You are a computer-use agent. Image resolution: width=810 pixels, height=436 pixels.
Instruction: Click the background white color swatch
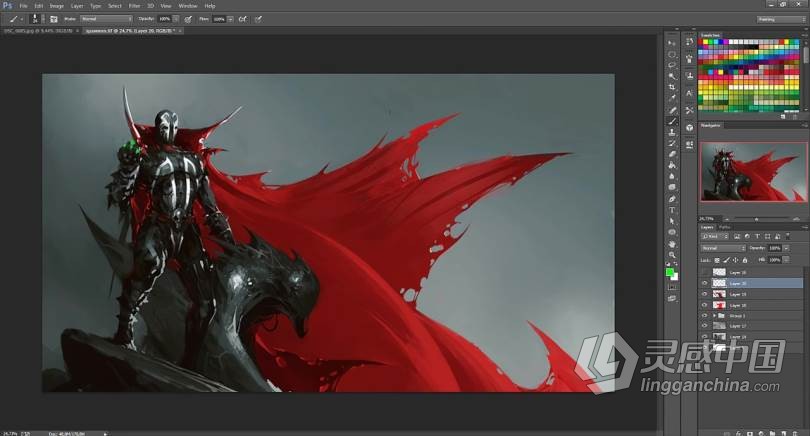tap(675, 277)
